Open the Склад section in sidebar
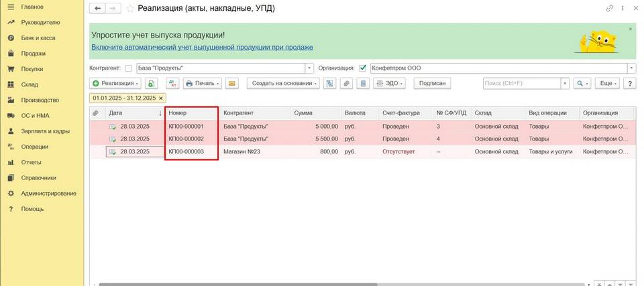Screen dimensions: 644x286 tap(30, 84)
